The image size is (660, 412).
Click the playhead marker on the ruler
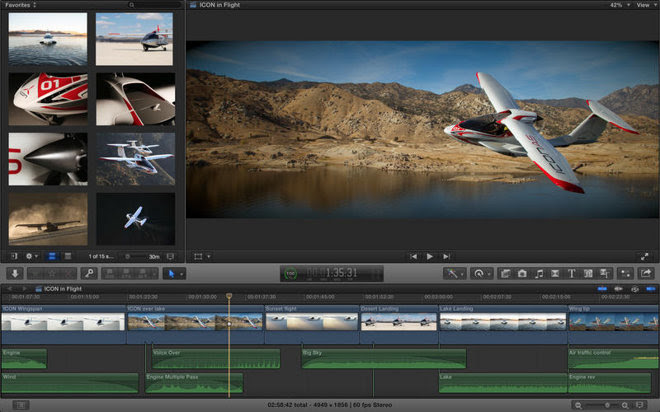pos(229,296)
